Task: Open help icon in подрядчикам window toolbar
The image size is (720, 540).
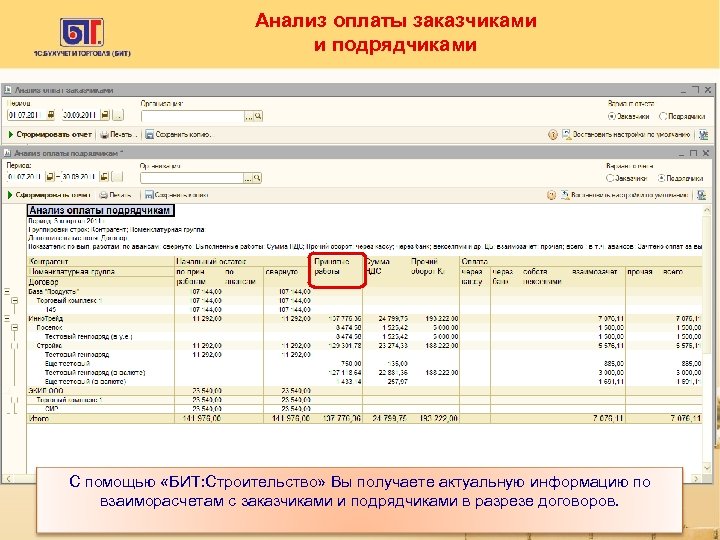Action: [x=551, y=195]
